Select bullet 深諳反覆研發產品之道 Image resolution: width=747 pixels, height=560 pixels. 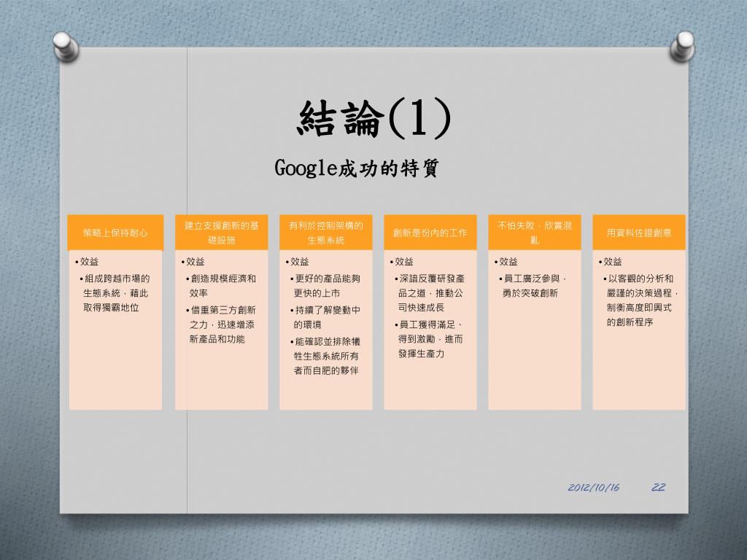(429, 293)
